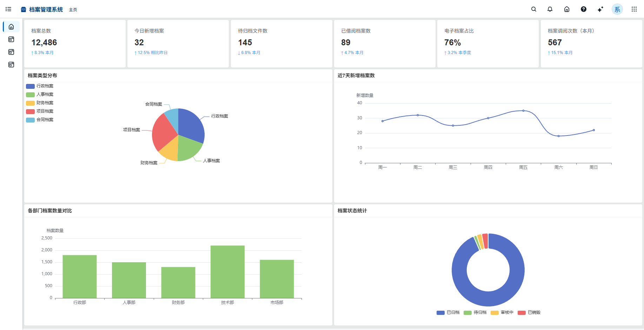The width and height of the screenshot is (644, 330).
Task: Select the highlighted home icon in sidebar
Action: tap(11, 27)
